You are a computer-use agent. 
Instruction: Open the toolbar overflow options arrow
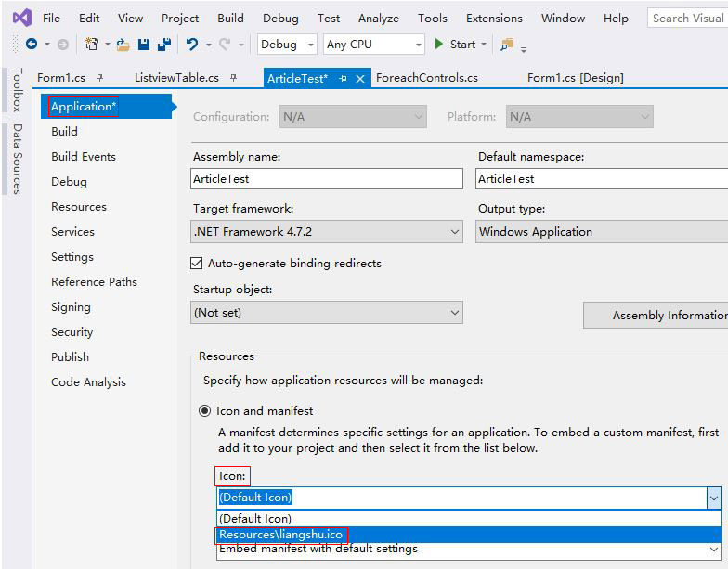(x=524, y=49)
